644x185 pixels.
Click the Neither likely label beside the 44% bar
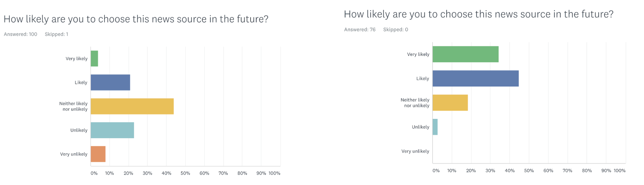click(73, 106)
